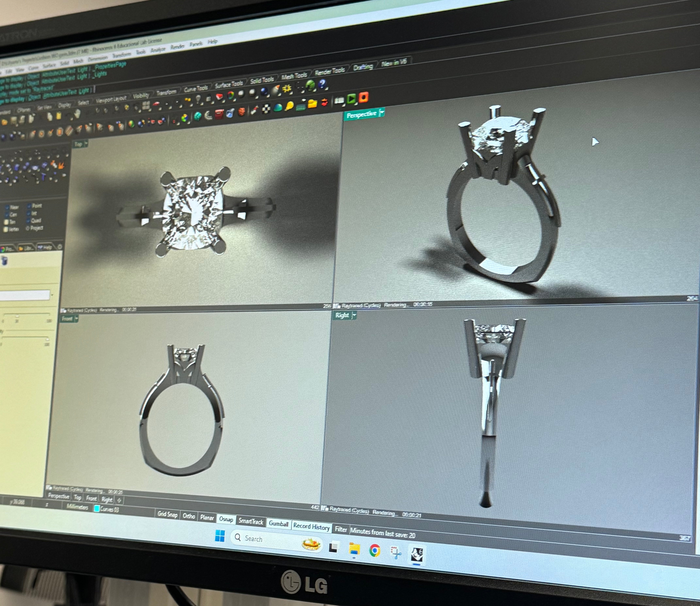Switch to the Curve Tools toolbar tab
Screen dimensions: 700x606
(x=196, y=89)
